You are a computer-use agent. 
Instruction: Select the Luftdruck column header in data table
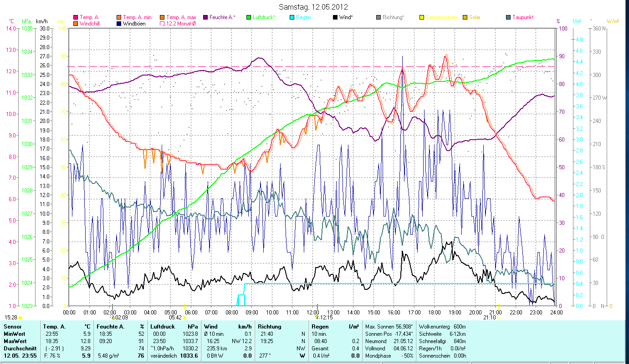[162, 326]
